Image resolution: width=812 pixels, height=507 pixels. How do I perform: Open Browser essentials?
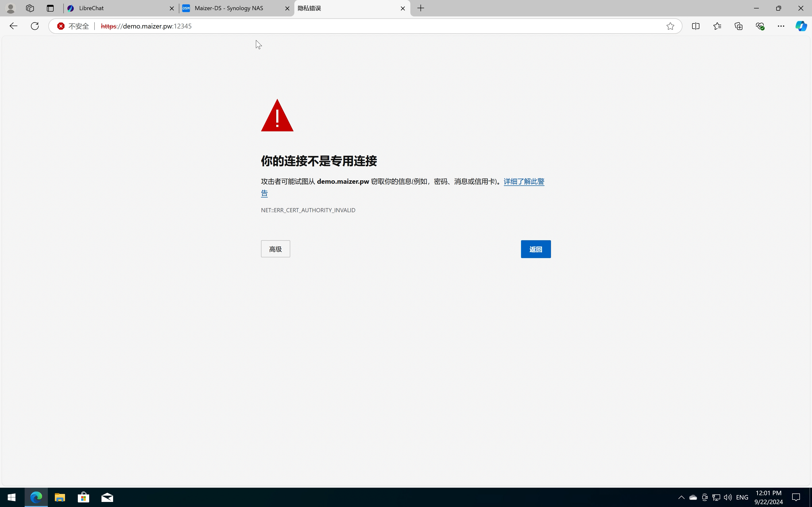coord(760,26)
